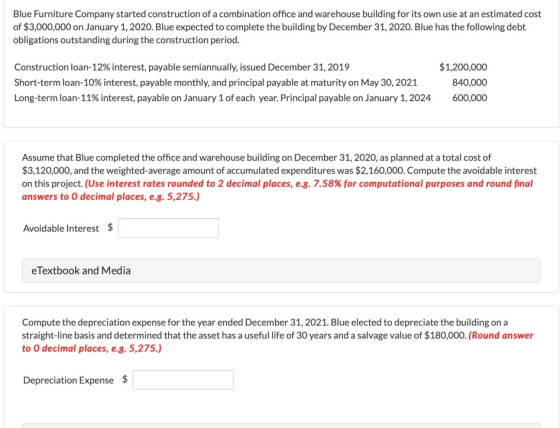
Task: Click the Avoidable Interest input field
Action: 168,228
